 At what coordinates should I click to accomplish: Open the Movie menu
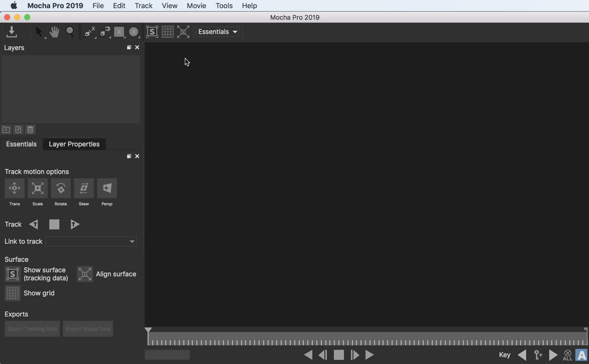[196, 6]
